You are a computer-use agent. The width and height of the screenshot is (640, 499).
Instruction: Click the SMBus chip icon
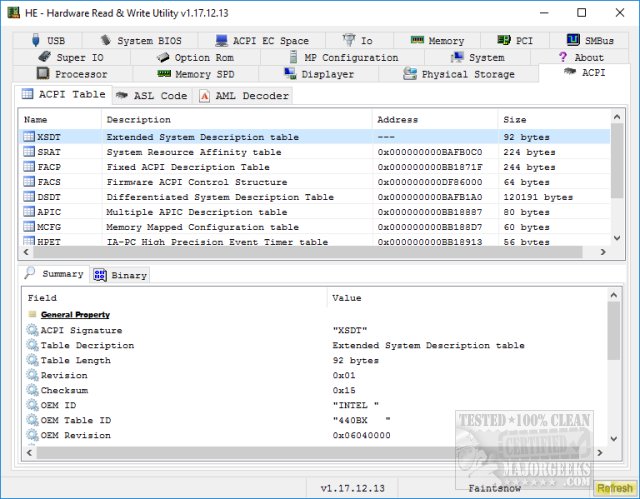click(573, 40)
